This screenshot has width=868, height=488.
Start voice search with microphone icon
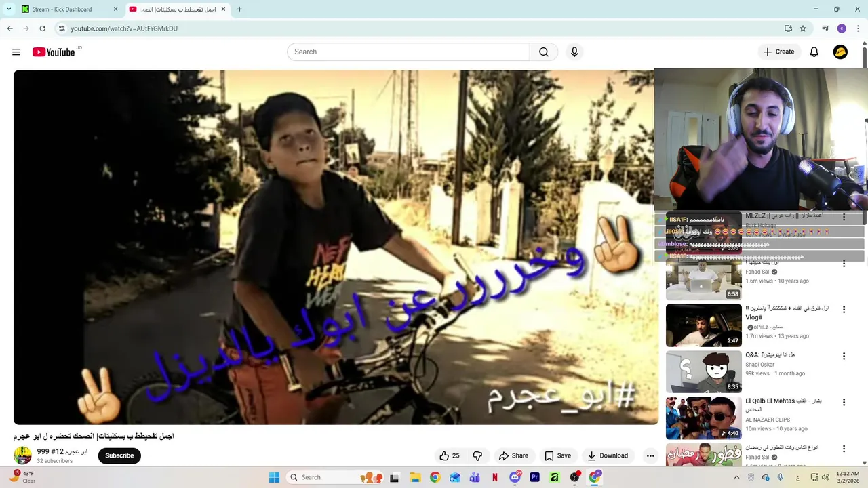[574, 52]
